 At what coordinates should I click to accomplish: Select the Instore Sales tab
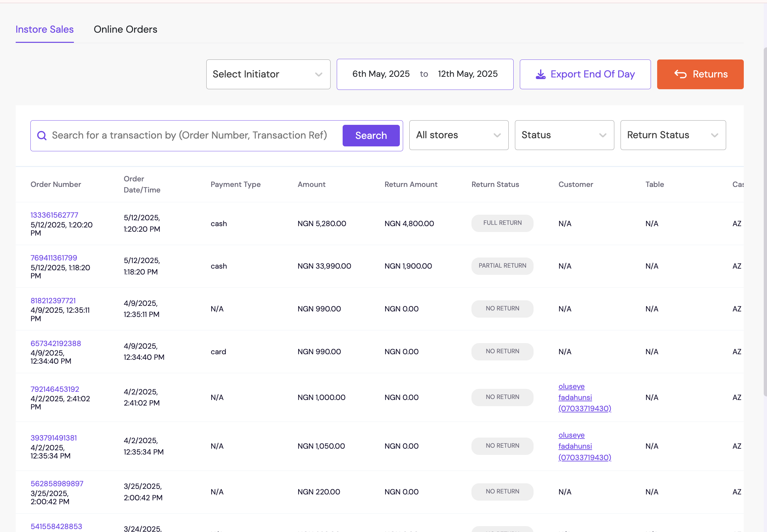[45, 29]
